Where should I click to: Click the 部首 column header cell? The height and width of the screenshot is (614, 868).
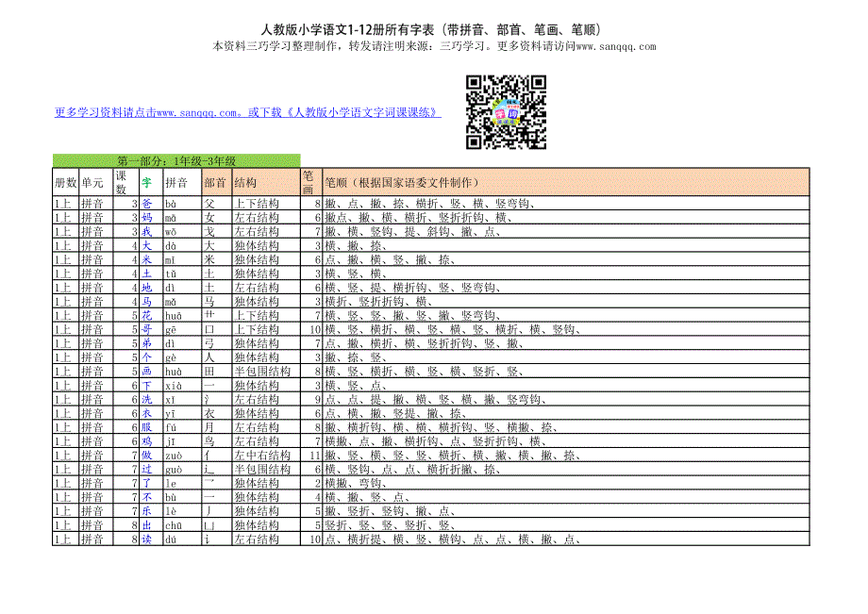click(215, 182)
